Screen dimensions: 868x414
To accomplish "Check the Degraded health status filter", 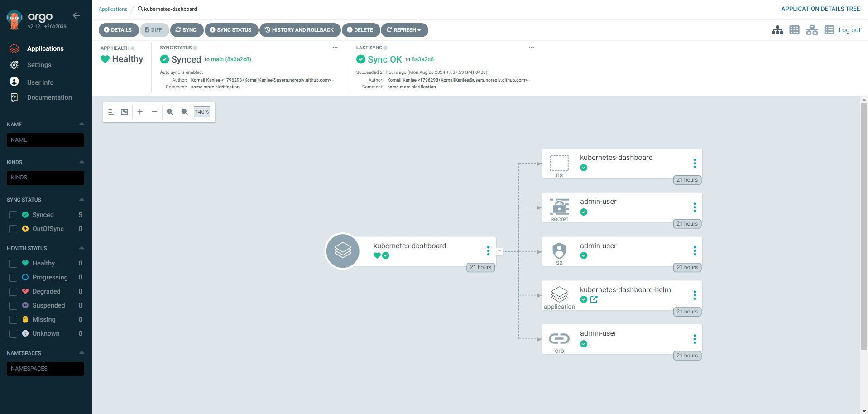I will pyautogui.click(x=13, y=292).
